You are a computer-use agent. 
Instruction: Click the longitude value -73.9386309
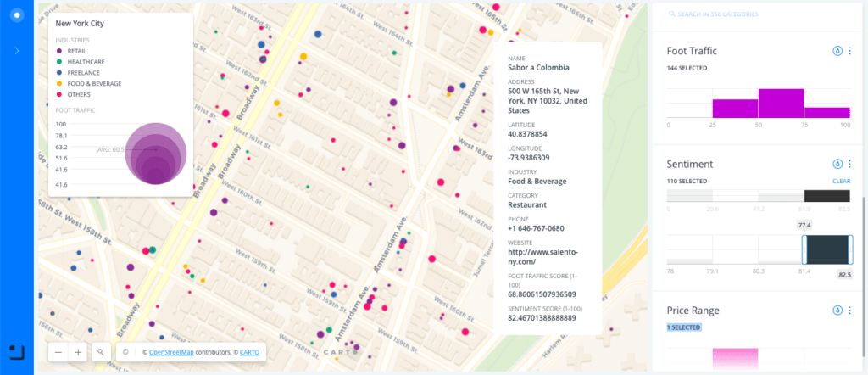529,157
